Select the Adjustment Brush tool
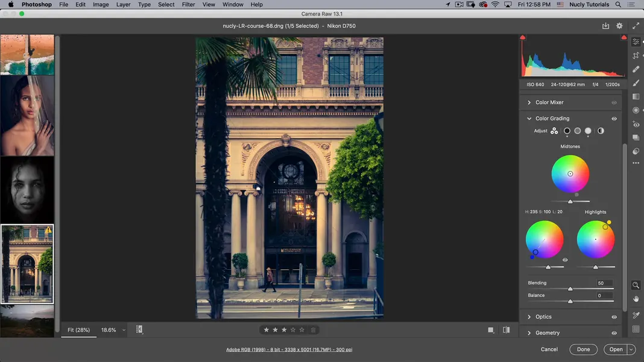This screenshot has height=362, width=644. click(636, 83)
